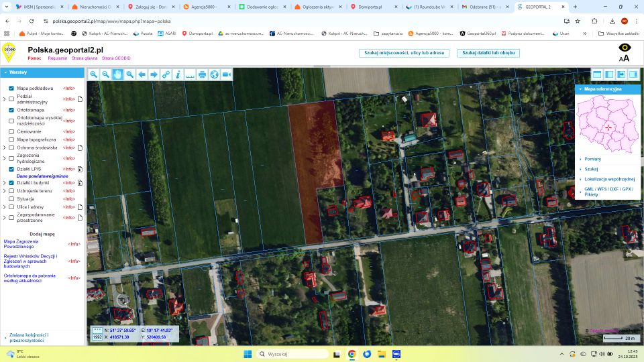Open the map link chain tool
644x362 pixels.
pyautogui.click(x=166, y=74)
